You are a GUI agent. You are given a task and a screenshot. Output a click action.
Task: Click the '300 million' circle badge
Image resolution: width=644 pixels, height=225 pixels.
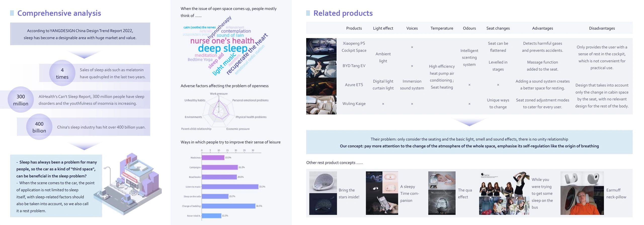pyautogui.click(x=21, y=100)
